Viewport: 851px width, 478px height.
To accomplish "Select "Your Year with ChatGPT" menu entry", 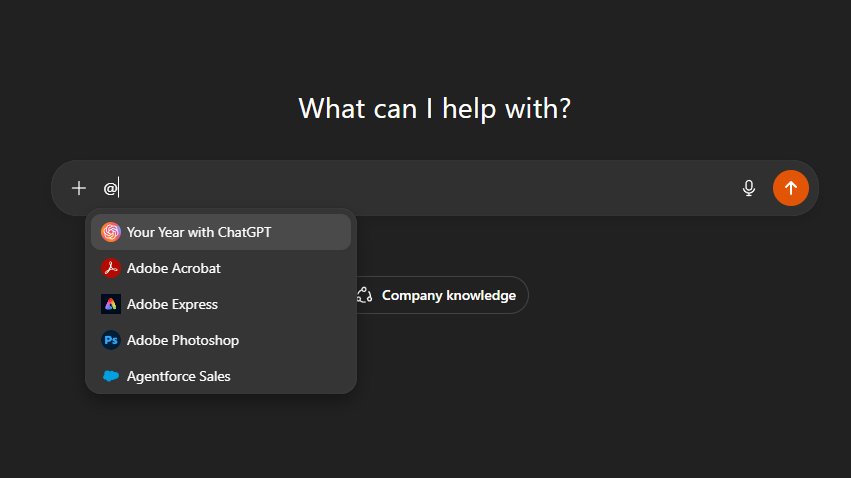I will tap(221, 232).
